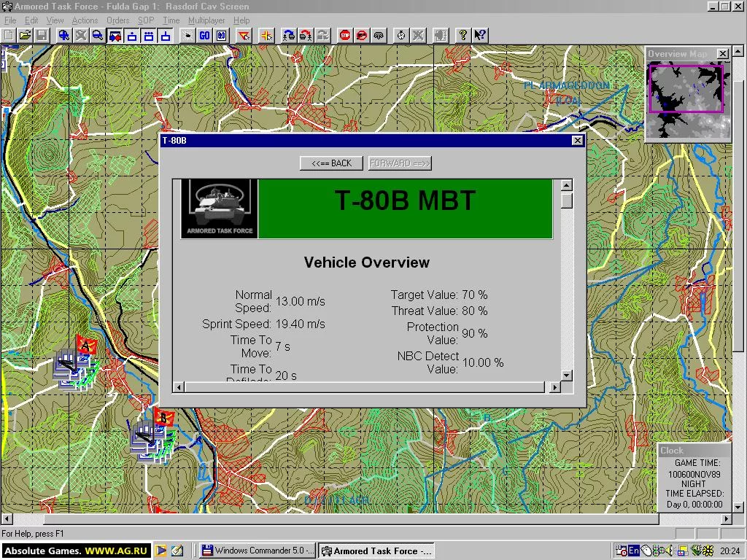This screenshot has height=560, width=747.
Task: Click the main map horizontal scrollbar thumb
Action: click(x=352, y=518)
